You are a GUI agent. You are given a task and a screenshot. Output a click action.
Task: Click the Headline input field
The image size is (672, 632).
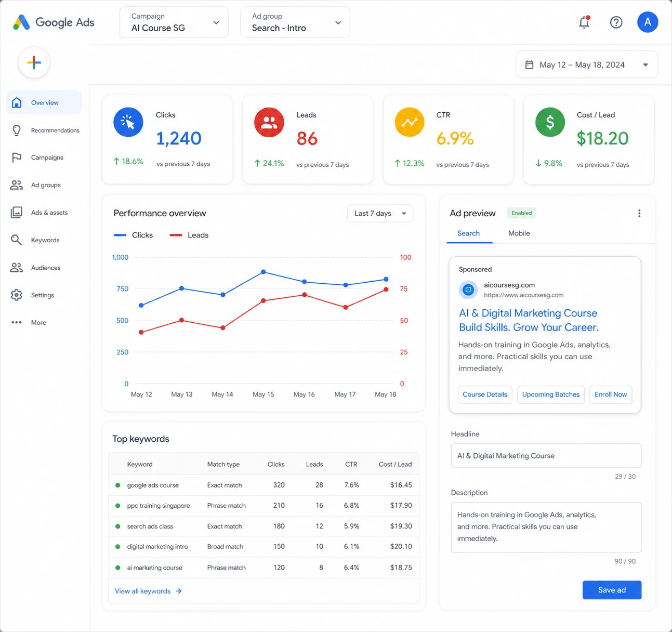546,456
